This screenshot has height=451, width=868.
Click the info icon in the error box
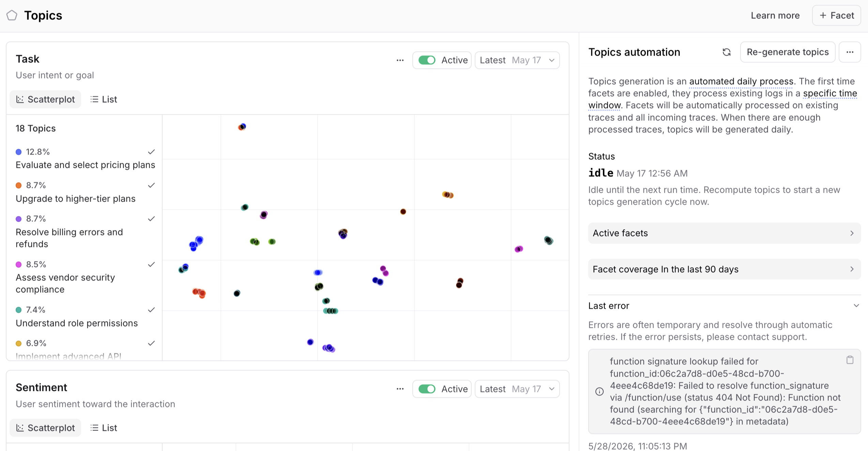[x=599, y=392]
